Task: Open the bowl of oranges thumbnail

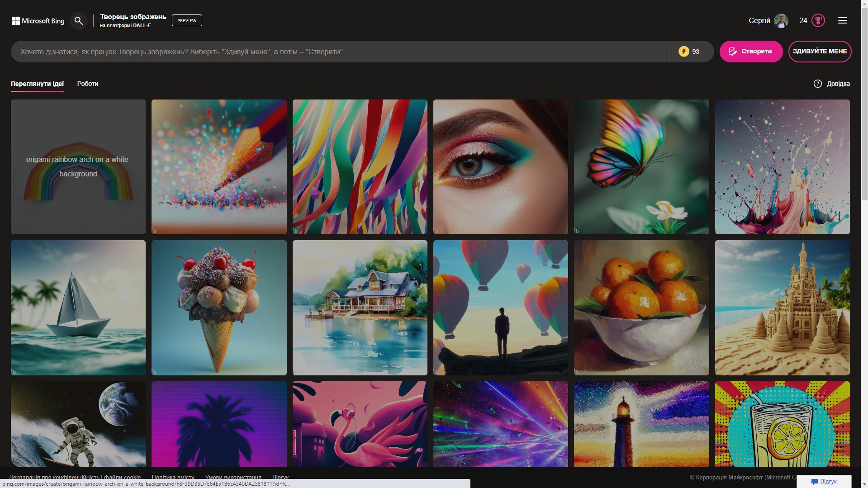Action: click(641, 308)
